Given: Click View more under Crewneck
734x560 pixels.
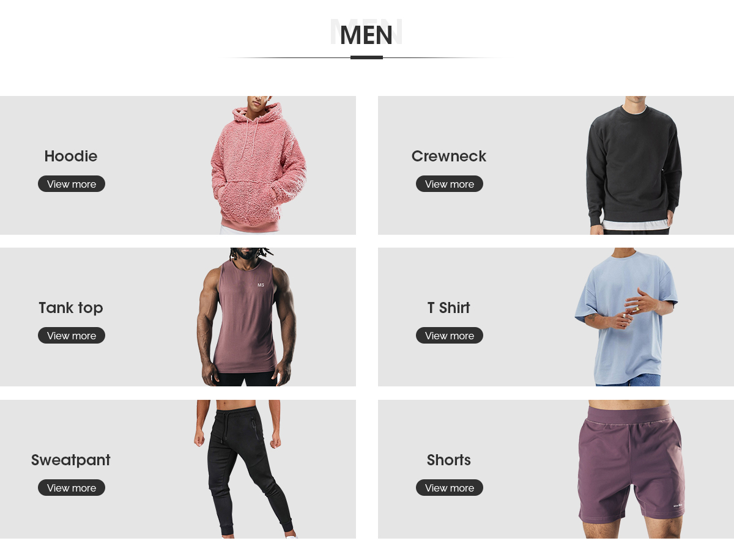Looking at the screenshot, I should 450,184.
